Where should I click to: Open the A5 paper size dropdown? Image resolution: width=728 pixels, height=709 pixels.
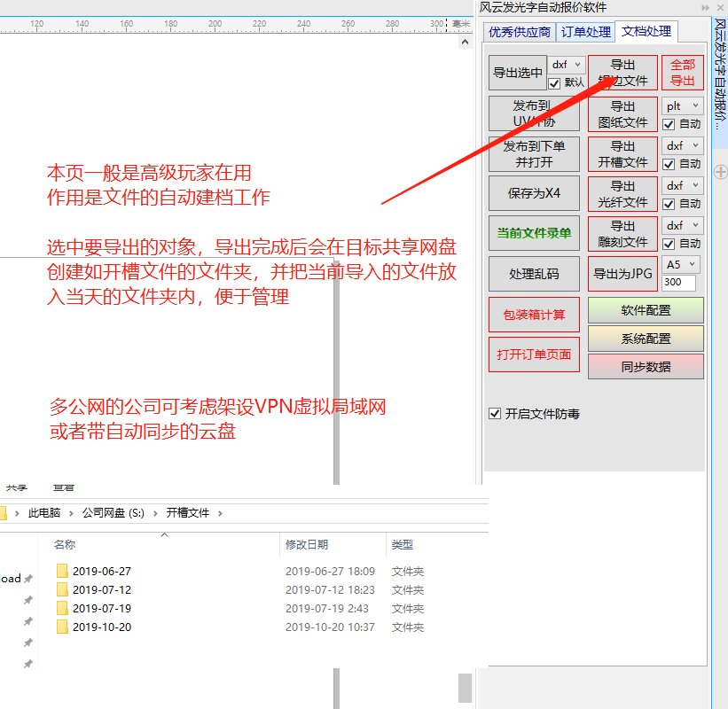681,264
